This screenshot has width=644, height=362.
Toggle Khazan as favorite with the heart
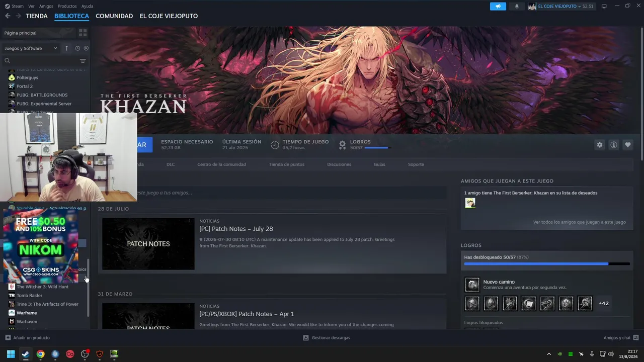[628, 145]
